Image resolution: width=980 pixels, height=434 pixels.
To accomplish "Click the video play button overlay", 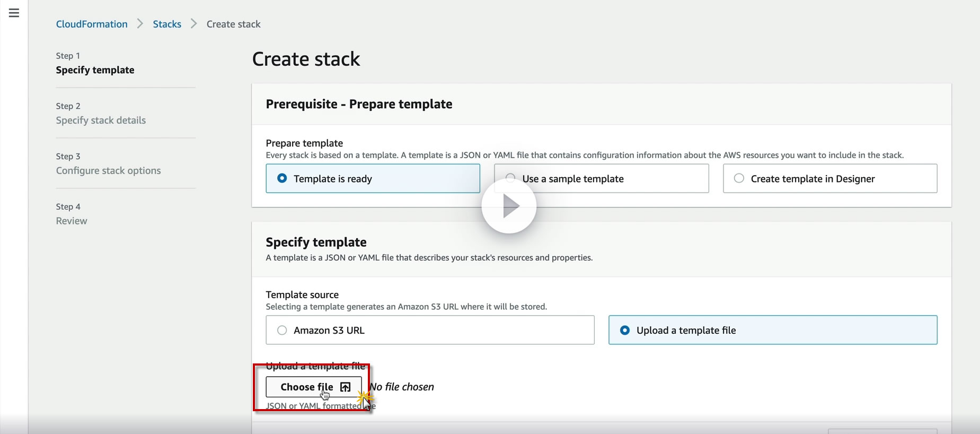I will click(x=509, y=206).
